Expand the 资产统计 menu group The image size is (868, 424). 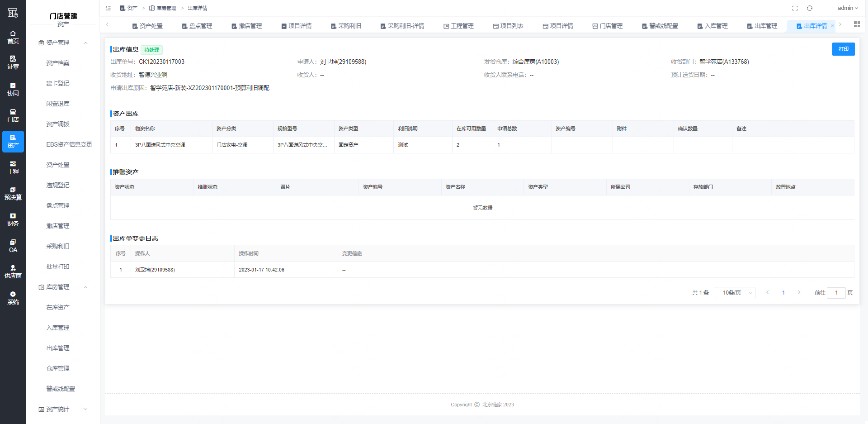tap(85, 409)
